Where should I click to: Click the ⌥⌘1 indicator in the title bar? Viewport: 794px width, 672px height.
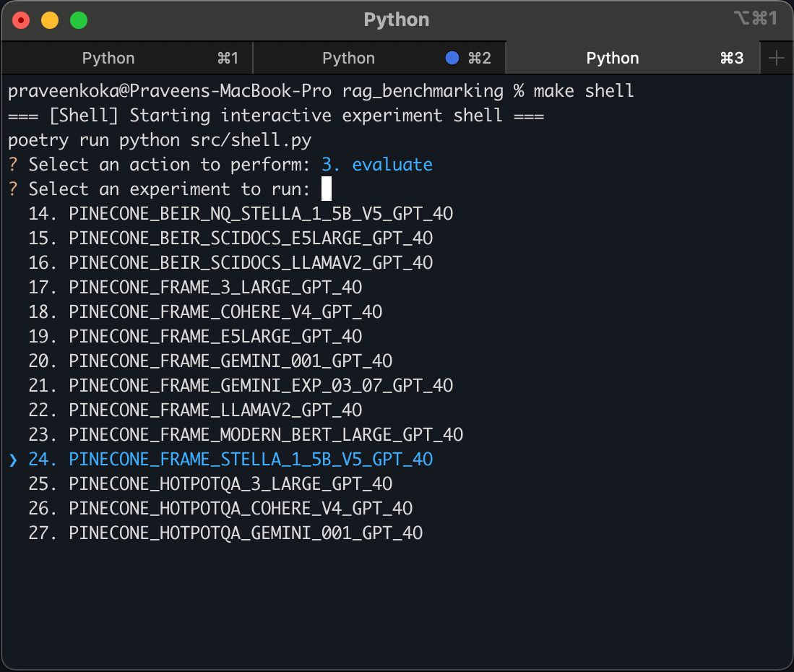756,19
